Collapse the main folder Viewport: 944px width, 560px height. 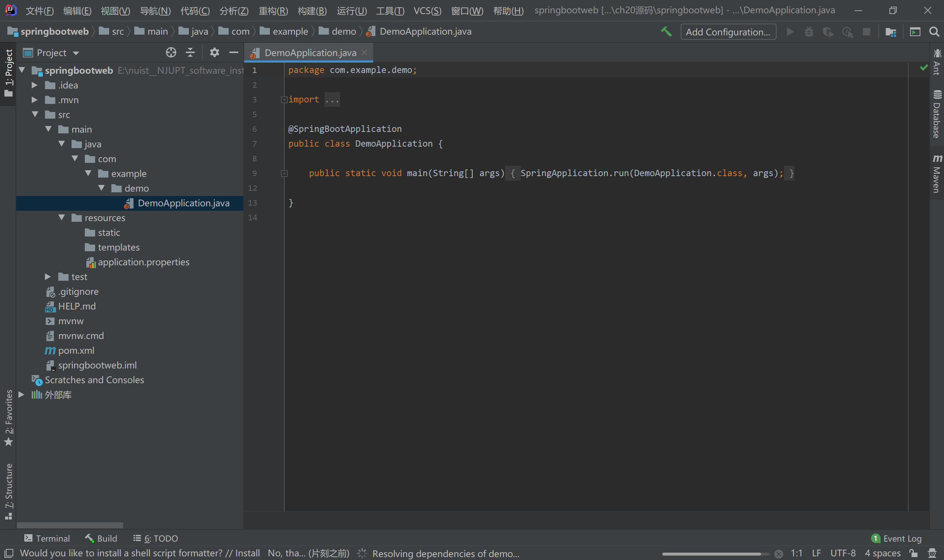pos(48,129)
